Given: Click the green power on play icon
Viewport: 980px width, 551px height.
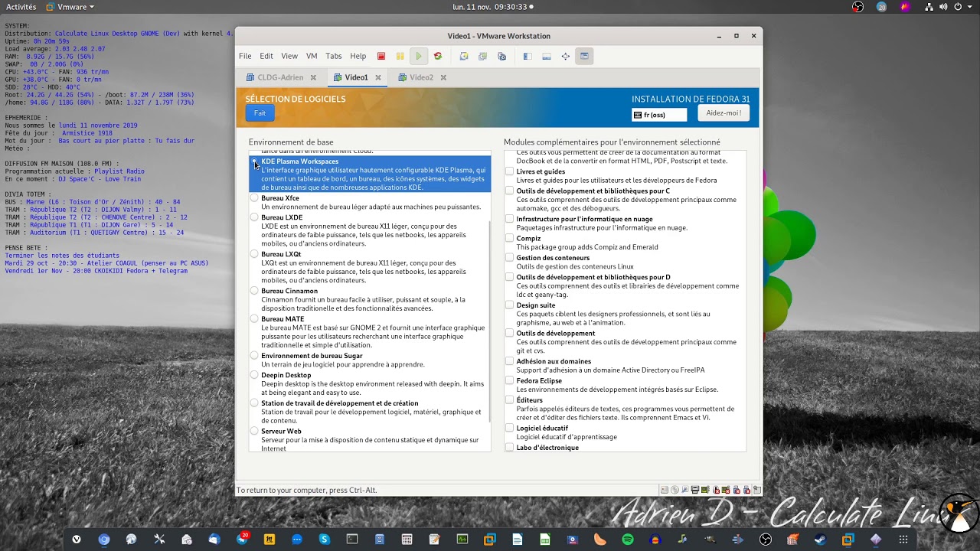Looking at the screenshot, I should pos(418,56).
